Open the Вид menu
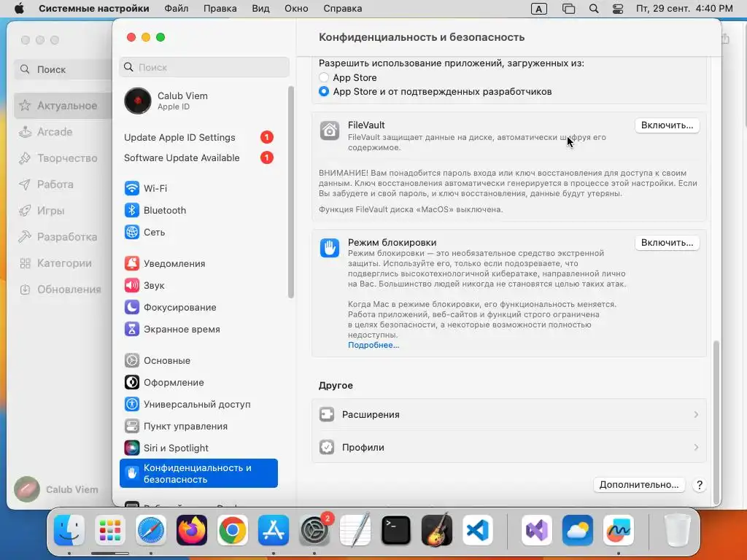The image size is (747, 560). click(260, 9)
